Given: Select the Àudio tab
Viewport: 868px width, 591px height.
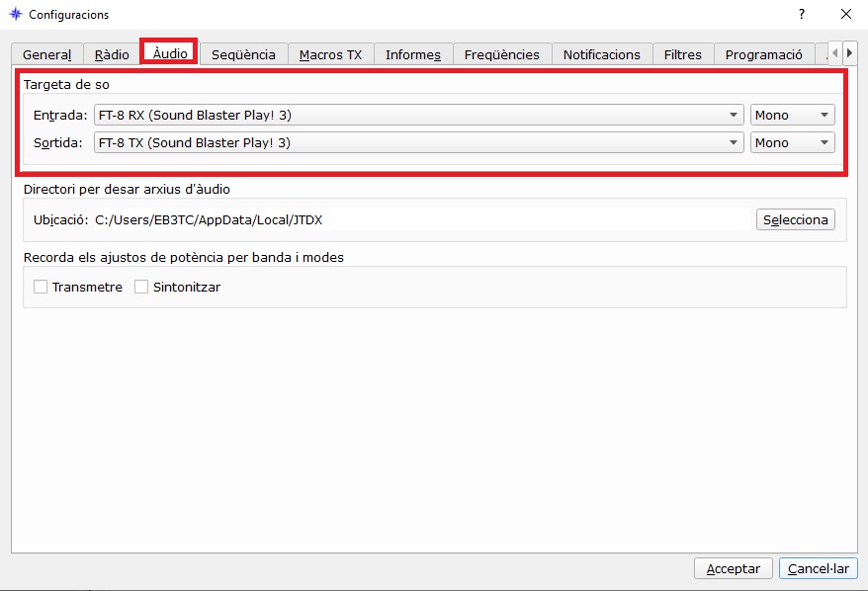Looking at the screenshot, I should point(170,53).
